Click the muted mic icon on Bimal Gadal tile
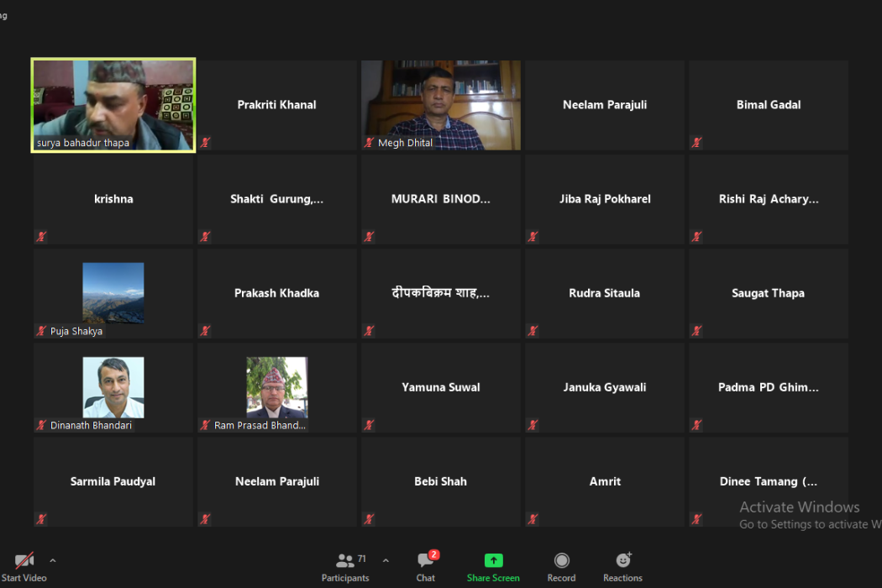 coord(696,142)
